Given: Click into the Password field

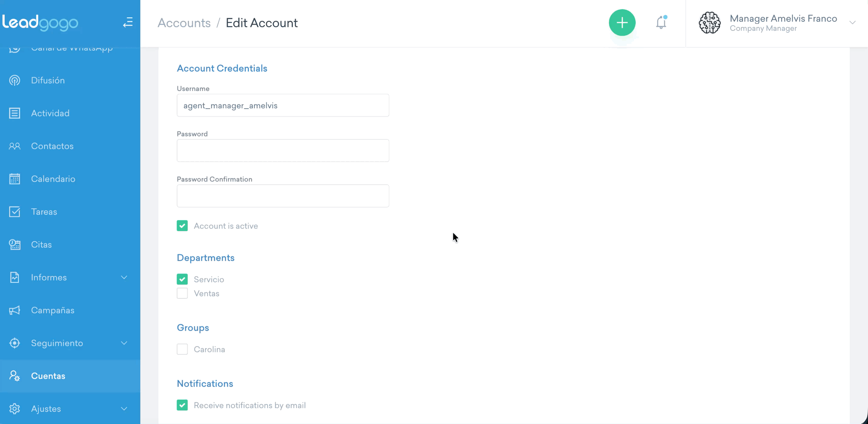Looking at the screenshot, I should click(x=283, y=151).
